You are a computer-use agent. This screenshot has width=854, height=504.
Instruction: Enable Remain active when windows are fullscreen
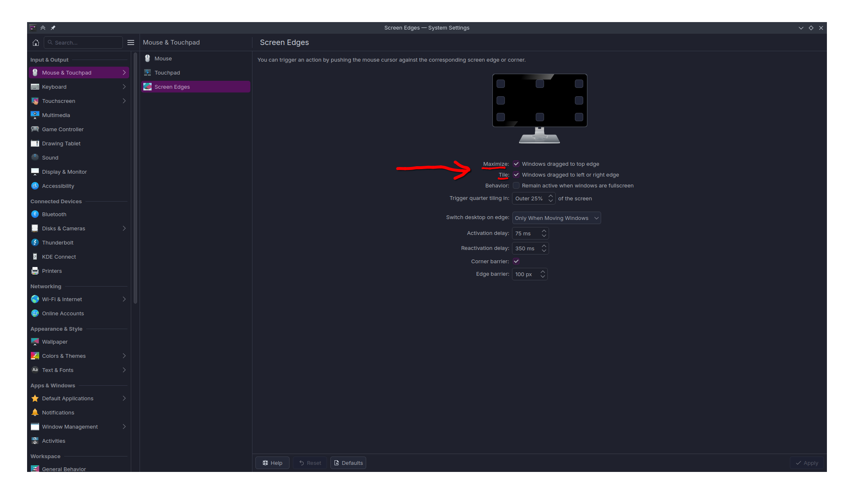click(516, 185)
